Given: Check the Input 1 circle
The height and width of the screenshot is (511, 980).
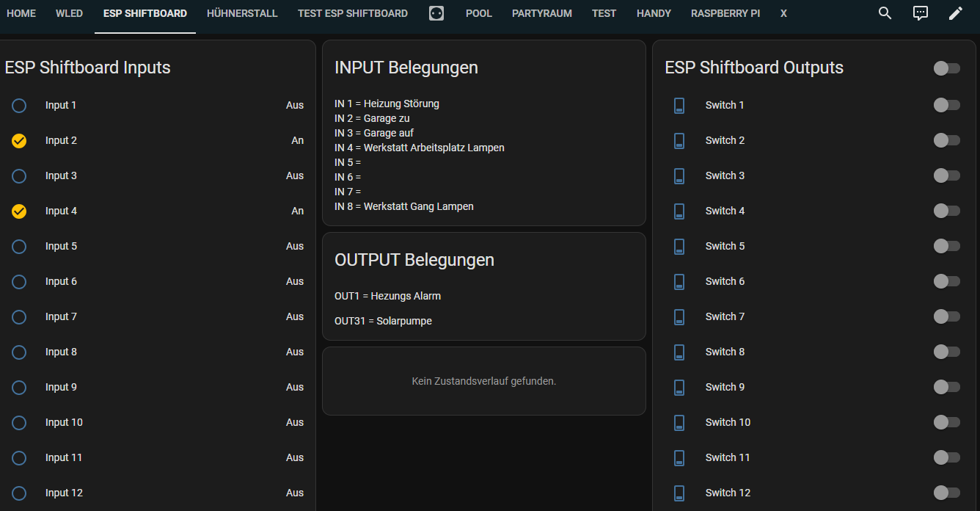Looking at the screenshot, I should [x=19, y=105].
